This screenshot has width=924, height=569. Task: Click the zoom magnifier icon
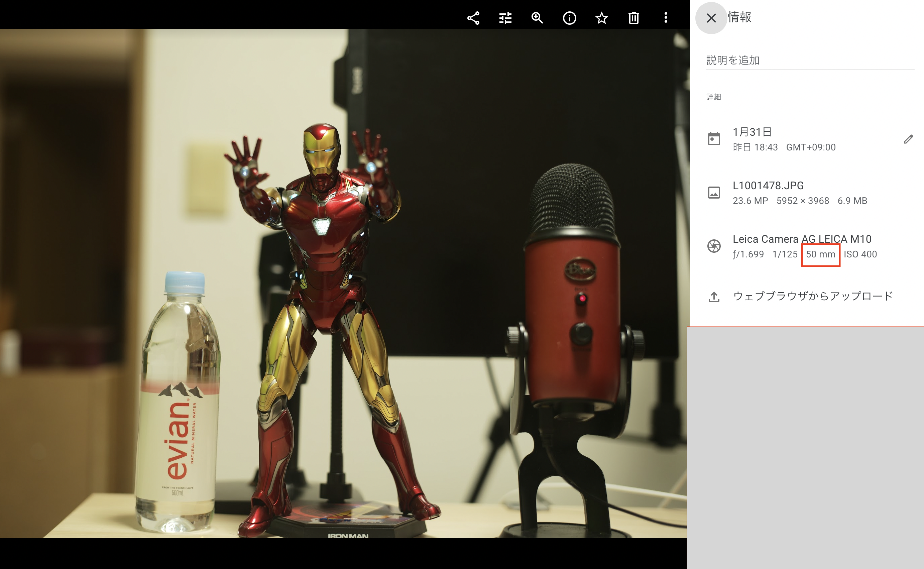point(537,18)
